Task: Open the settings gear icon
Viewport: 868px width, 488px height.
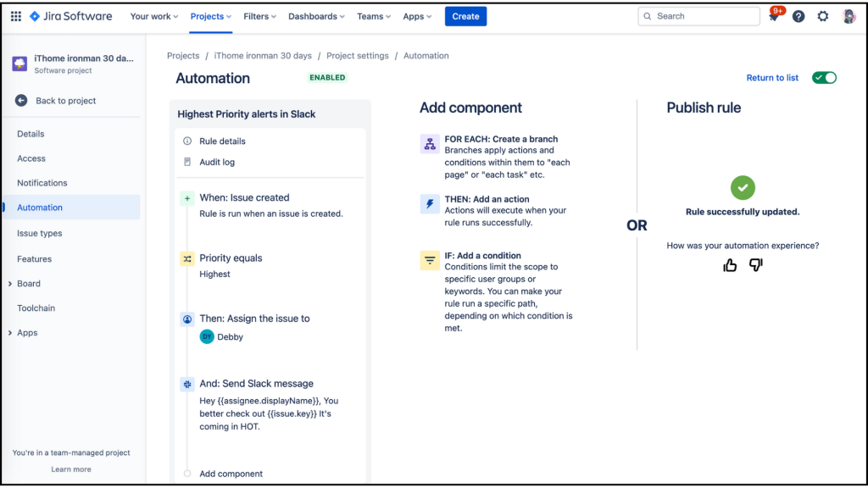Action: pyautogui.click(x=823, y=17)
